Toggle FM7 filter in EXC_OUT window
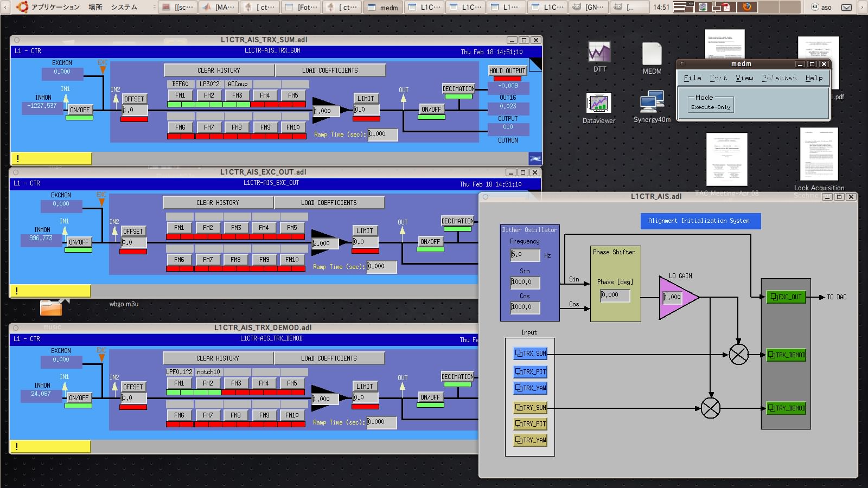Image resolution: width=868 pixels, height=488 pixels. [x=208, y=259]
